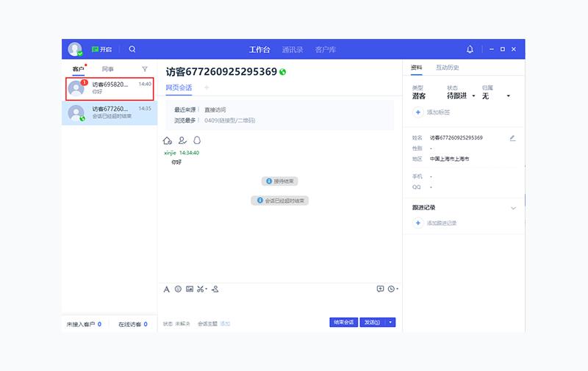Open conversation with 访客695820...
Image resolution: width=588 pixels, height=371 pixels.
click(x=110, y=89)
